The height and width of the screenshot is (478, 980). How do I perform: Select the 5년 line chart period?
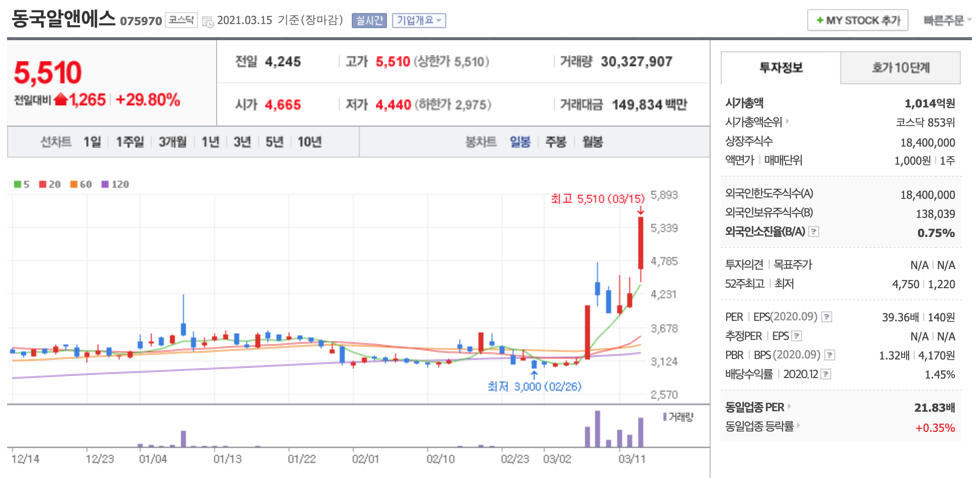(x=274, y=142)
